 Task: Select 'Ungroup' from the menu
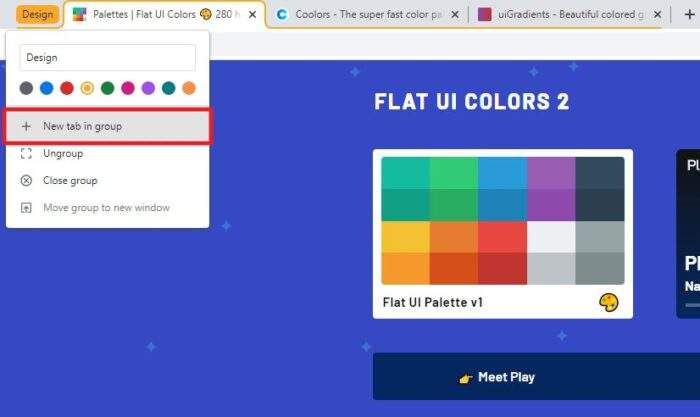point(108,154)
